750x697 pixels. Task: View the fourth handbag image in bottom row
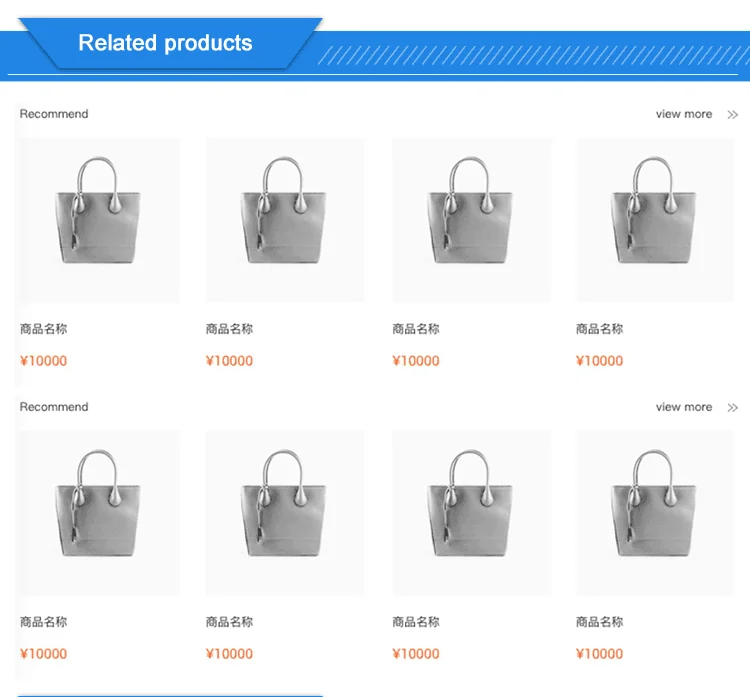(655, 513)
